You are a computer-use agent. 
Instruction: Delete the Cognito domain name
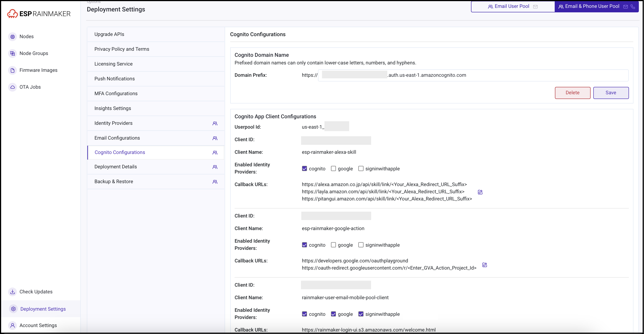pos(572,93)
